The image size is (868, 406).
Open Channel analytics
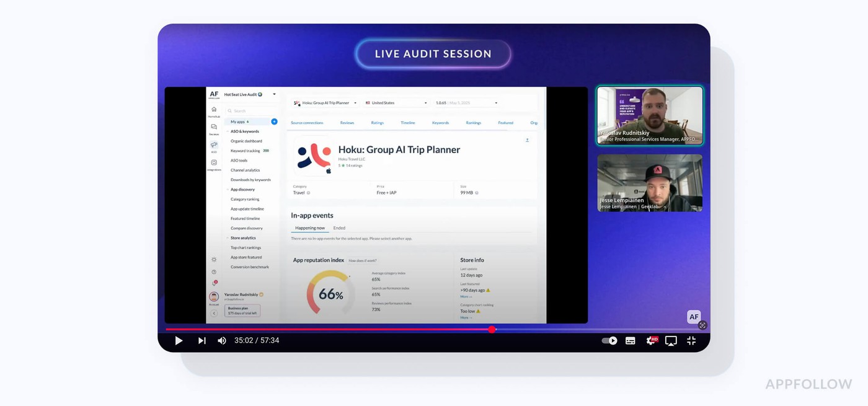coord(245,170)
